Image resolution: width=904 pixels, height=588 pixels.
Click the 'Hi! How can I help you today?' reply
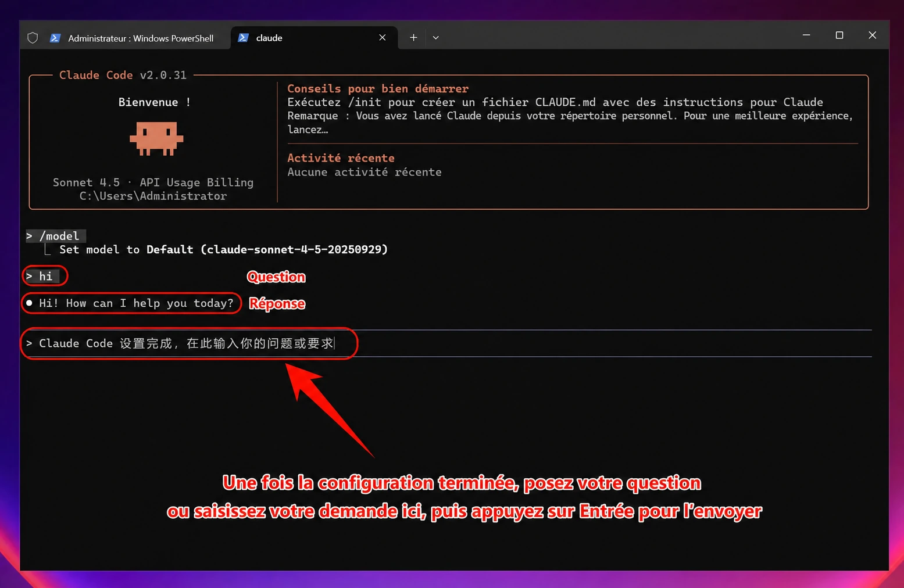(130, 303)
